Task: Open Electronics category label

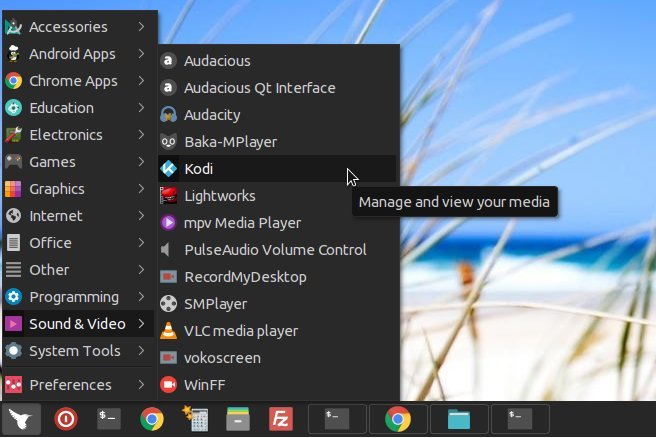Action: point(66,135)
